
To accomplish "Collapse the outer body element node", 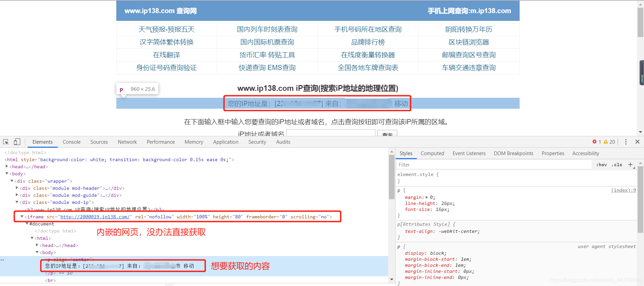I will [x=7, y=174].
